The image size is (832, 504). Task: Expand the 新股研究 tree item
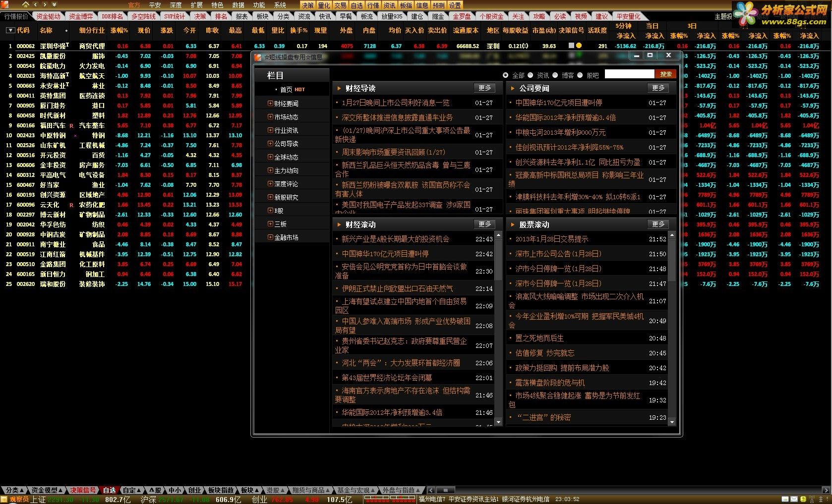[270, 197]
